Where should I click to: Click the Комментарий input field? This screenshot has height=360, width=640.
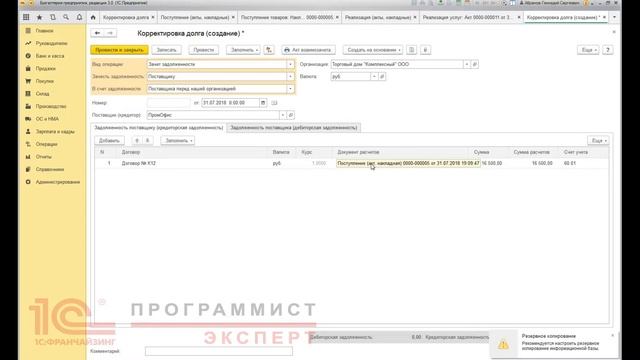pos(219,351)
